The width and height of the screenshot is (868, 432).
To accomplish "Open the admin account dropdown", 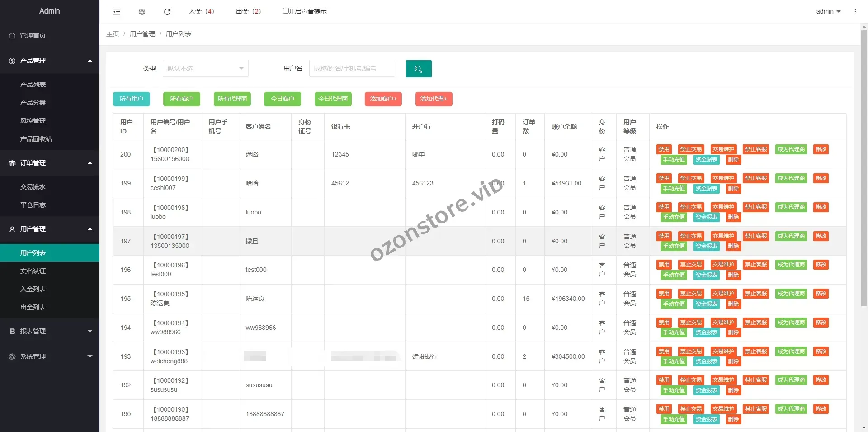I will 828,11.
